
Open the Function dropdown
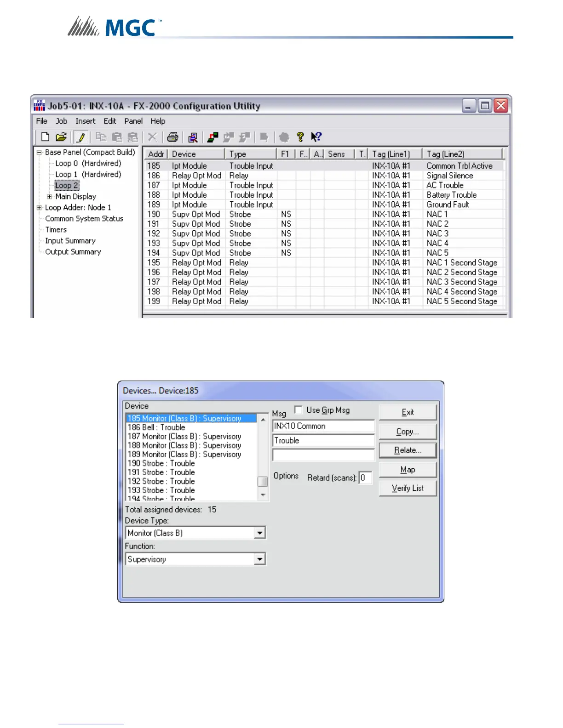pyautogui.click(x=260, y=559)
